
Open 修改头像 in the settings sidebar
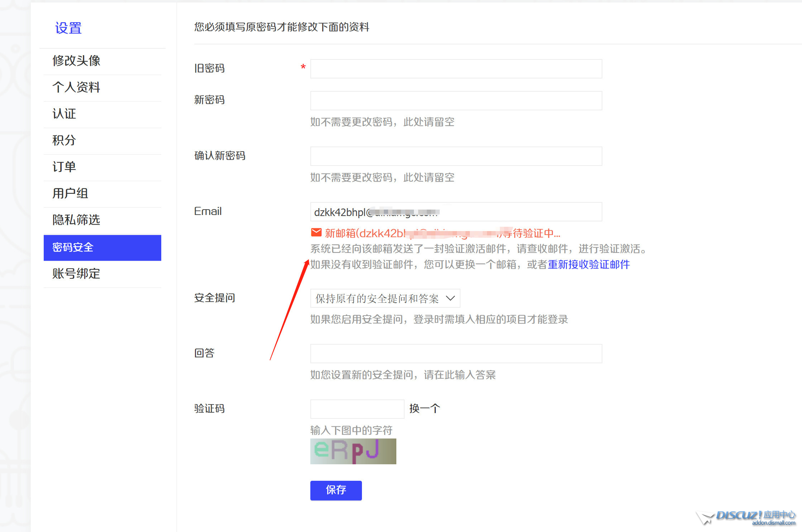(77, 61)
